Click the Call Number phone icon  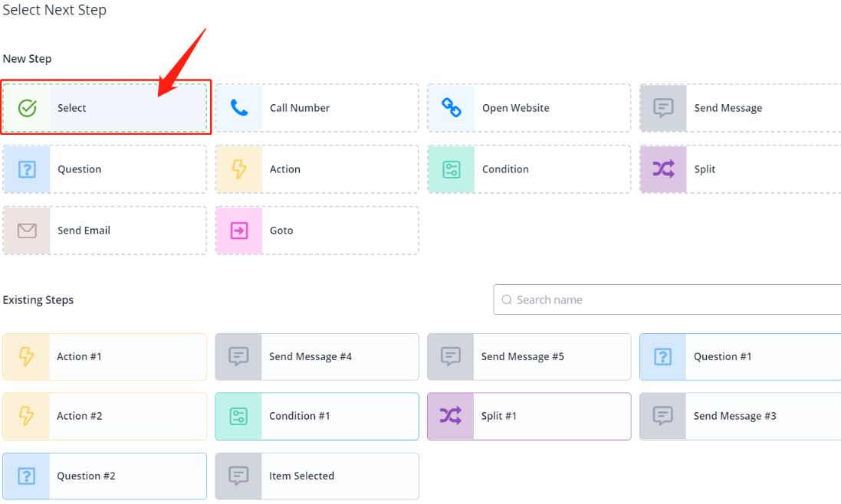tap(239, 108)
